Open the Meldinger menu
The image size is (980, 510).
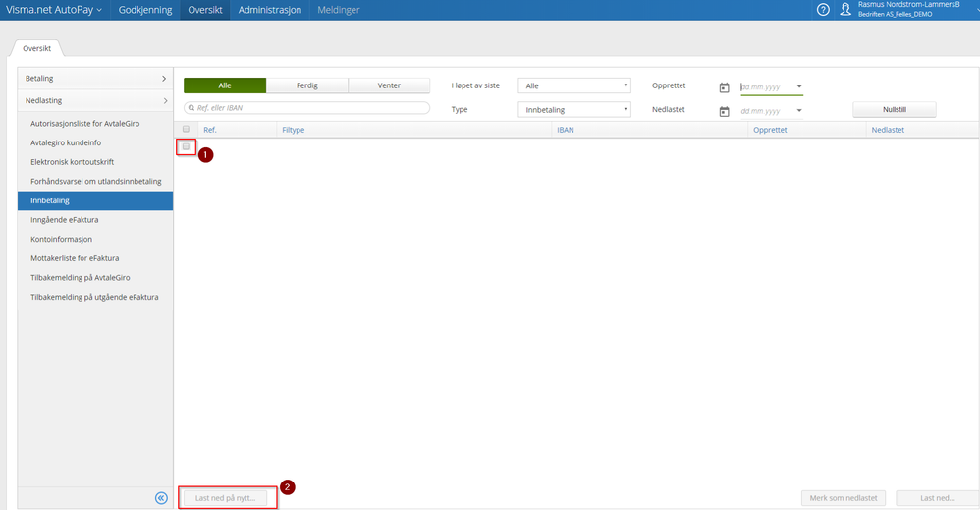(x=338, y=10)
